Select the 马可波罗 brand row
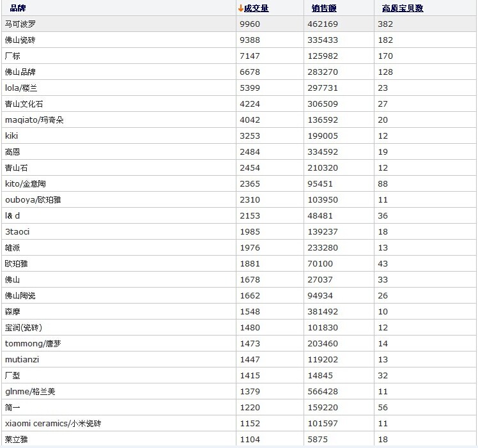 pyautogui.click(x=20, y=24)
